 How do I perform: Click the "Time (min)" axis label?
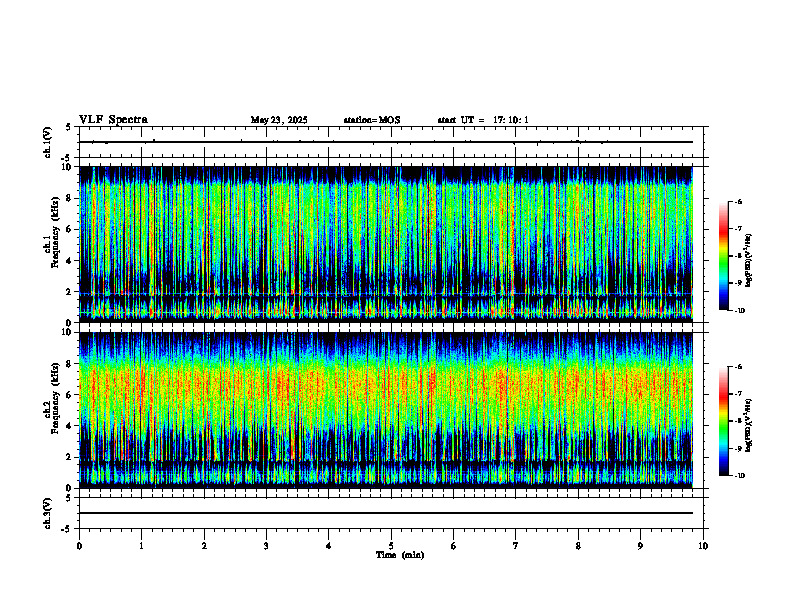(x=400, y=555)
